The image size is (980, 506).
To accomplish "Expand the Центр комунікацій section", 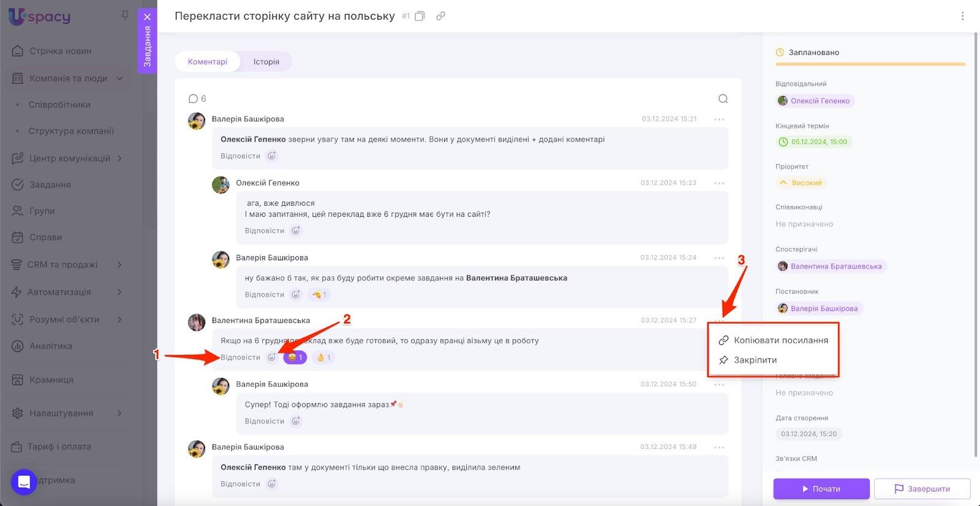I will (x=120, y=158).
